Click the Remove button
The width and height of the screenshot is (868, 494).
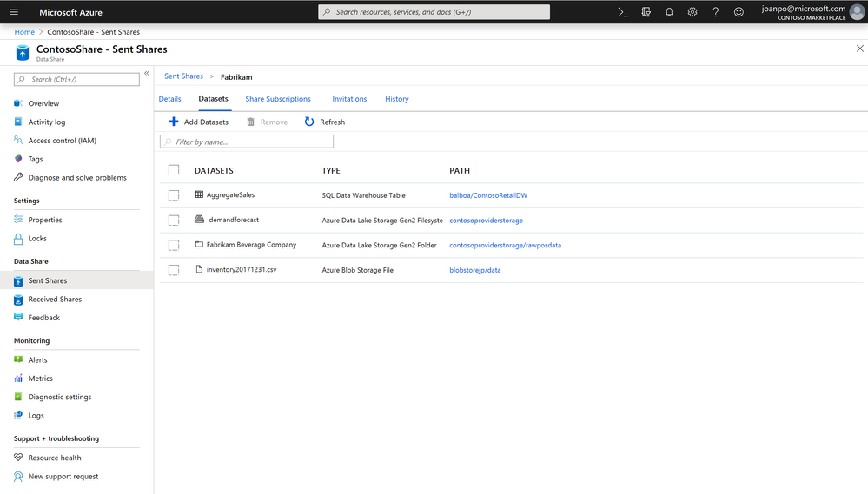tap(267, 122)
